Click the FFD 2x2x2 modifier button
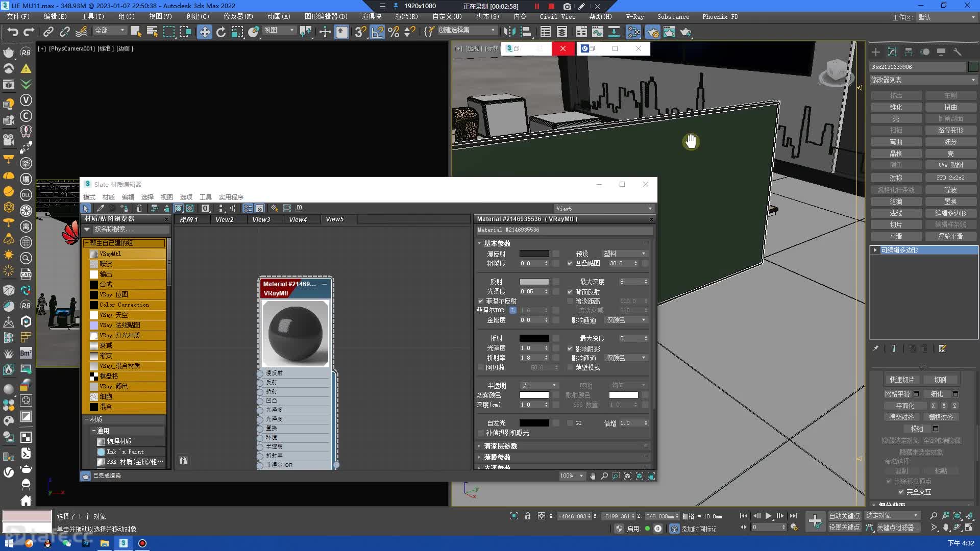 coord(950,178)
